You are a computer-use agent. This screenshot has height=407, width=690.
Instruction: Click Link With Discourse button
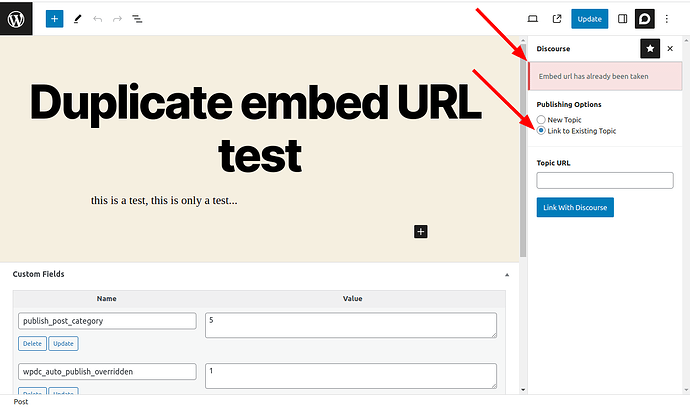(575, 207)
